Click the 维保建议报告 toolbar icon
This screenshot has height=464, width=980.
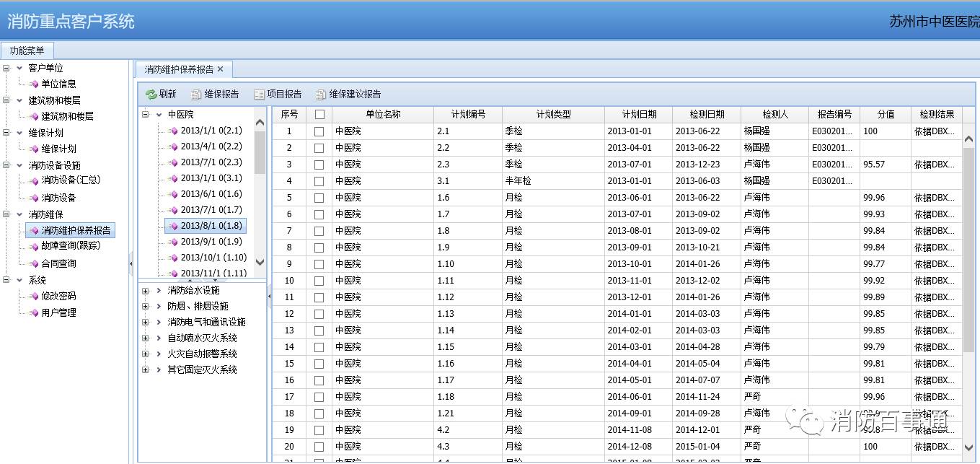pyautogui.click(x=322, y=95)
